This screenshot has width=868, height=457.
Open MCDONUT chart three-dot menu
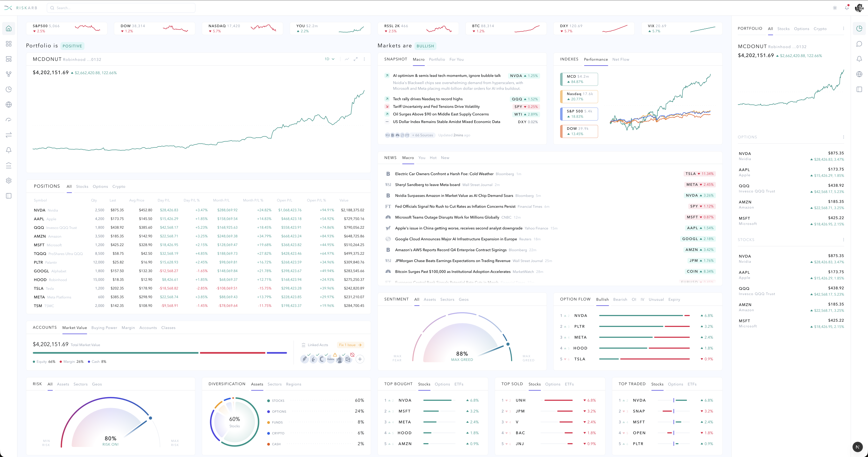[x=364, y=59]
